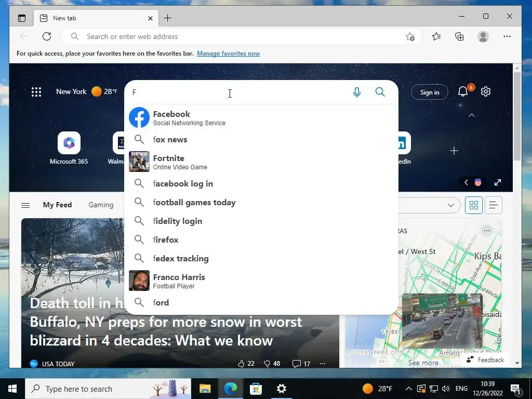Select Franco Harris suggestion
This screenshot has width=532, height=399.
(261, 281)
